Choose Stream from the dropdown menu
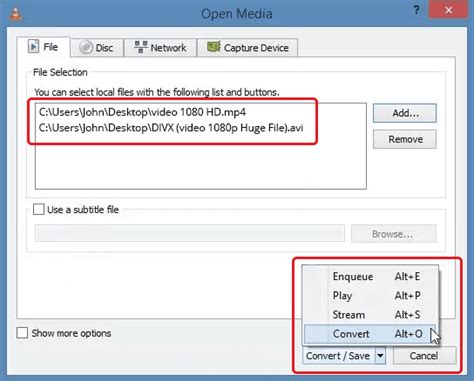This screenshot has width=474, height=381. coord(370,315)
